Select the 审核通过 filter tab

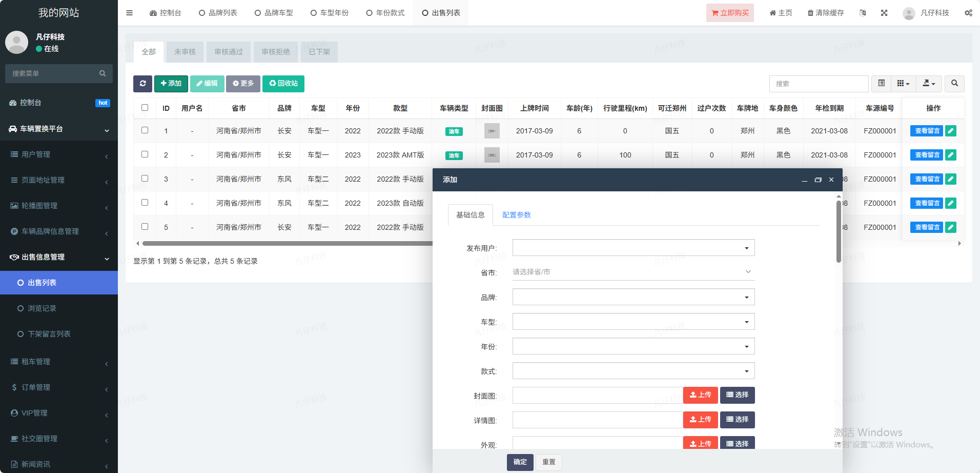pos(229,52)
